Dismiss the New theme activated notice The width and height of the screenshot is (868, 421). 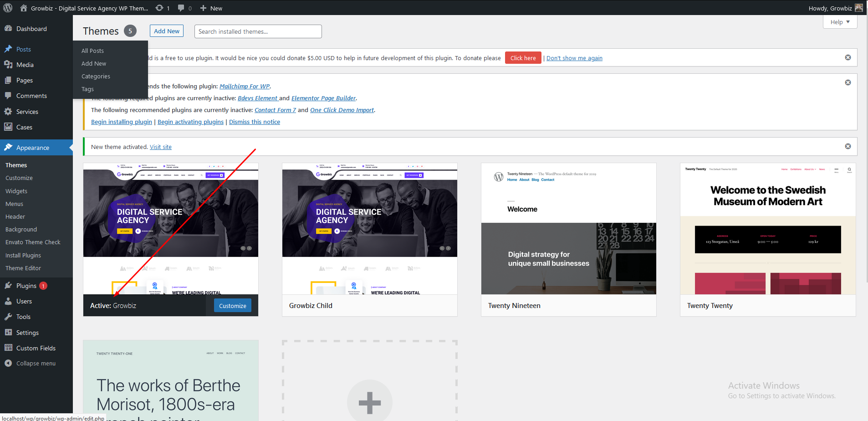click(x=848, y=146)
